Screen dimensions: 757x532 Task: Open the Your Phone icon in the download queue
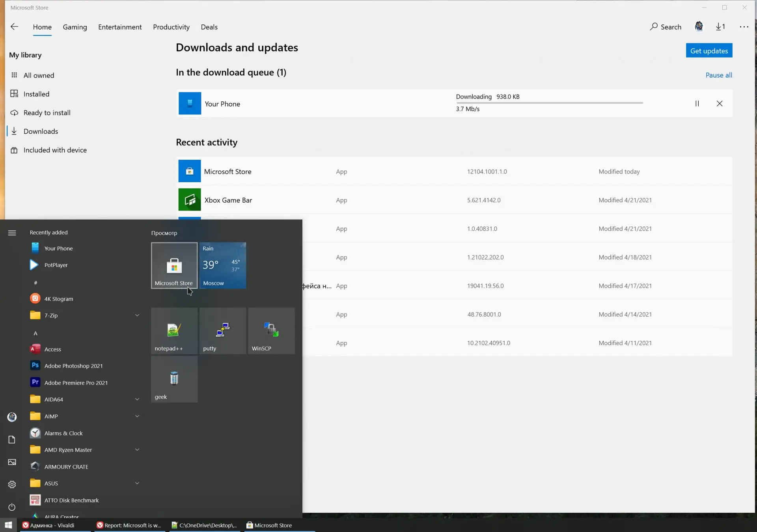pos(190,103)
